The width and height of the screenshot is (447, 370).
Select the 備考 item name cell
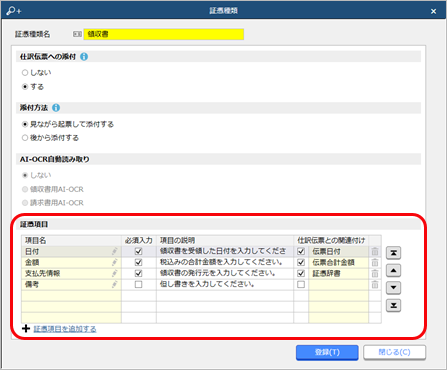coord(71,284)
